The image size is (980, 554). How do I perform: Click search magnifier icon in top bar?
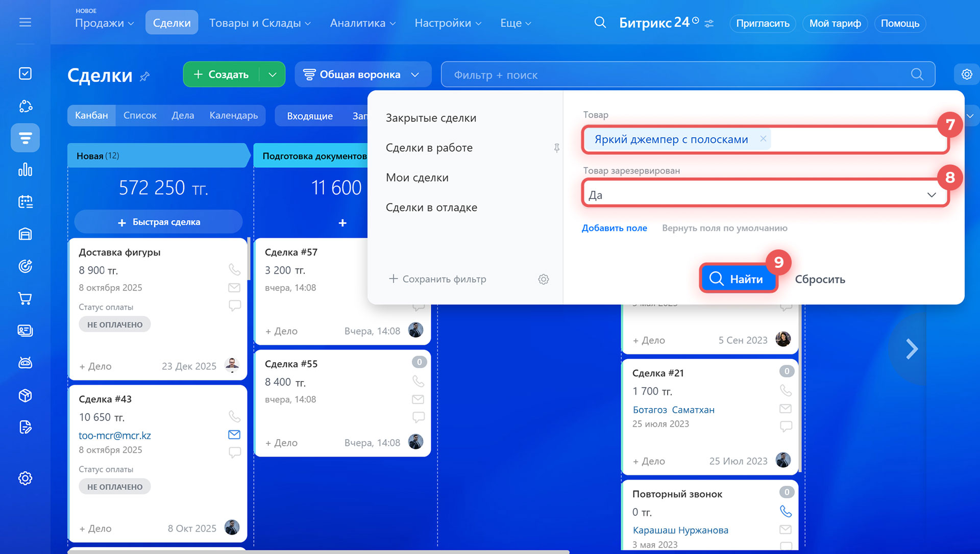(x=600, y=22)
